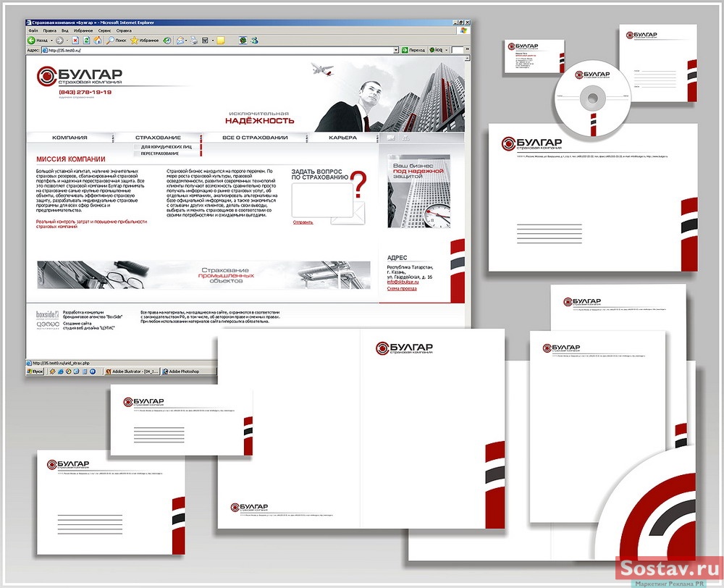Click the sitemap icon beside Карьера menu
Image resolution: width=724 pixels, height=588 pixels.
(406, 138)
